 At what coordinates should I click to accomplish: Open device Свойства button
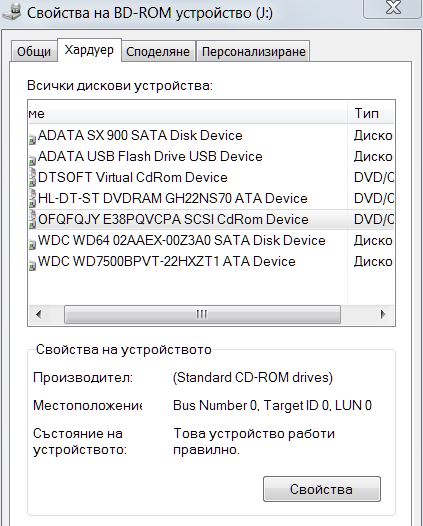pyautogui.click(x=322, y=489)
